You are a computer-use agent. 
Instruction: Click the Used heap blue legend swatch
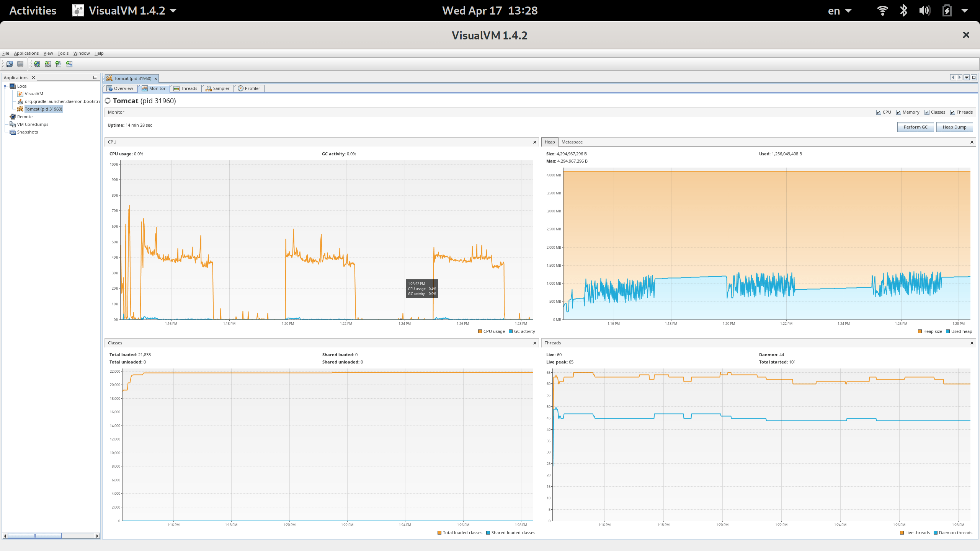click(x=948, y=331)
